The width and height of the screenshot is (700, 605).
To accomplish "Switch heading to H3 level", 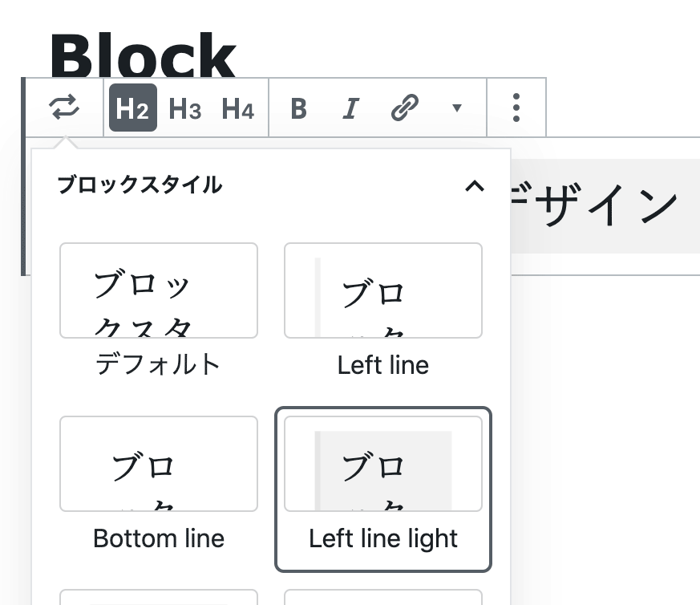I will pyautogui.click(x=185, y=108).
